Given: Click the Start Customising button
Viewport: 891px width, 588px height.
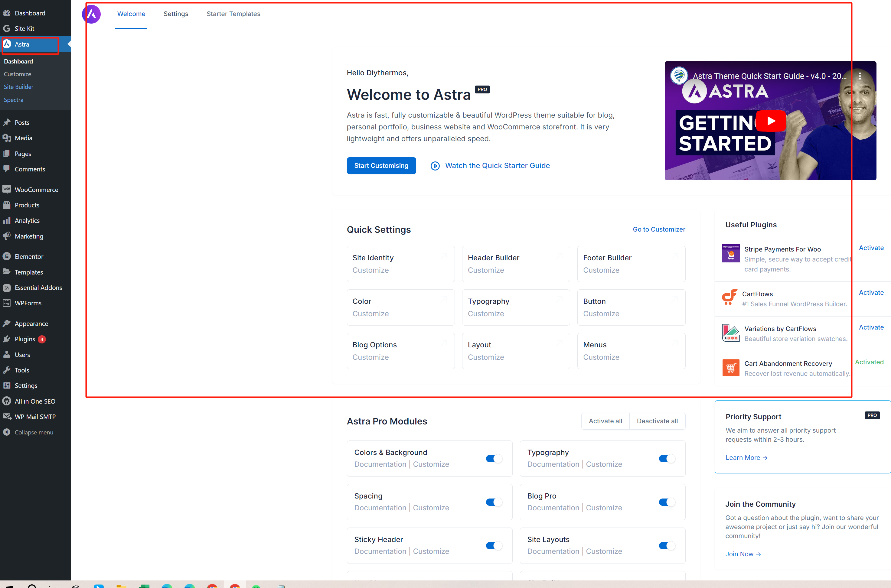Looking at the screenshot, I should click(x=381, y=165).
